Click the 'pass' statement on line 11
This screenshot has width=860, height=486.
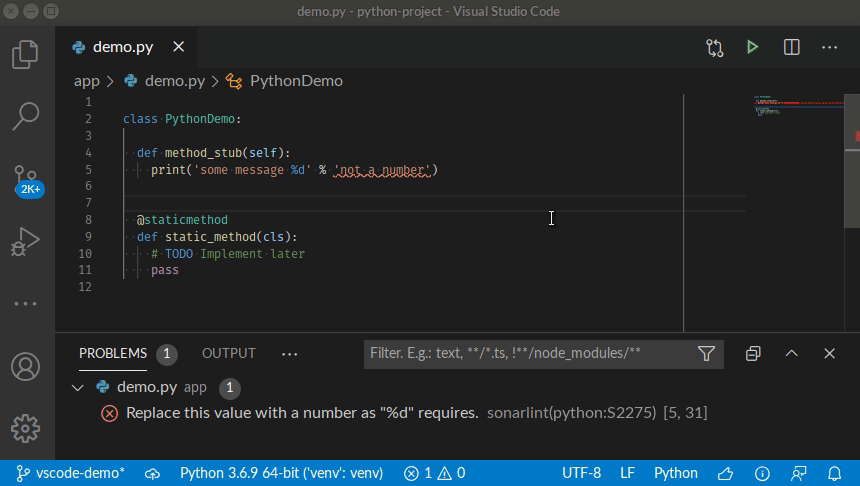(165, 270)
